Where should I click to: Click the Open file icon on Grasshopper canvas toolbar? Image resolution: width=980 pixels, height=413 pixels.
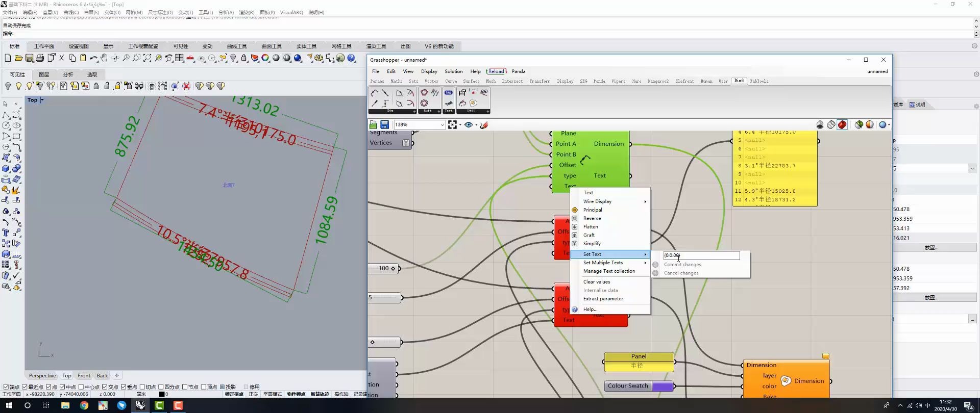pos(373,124)
